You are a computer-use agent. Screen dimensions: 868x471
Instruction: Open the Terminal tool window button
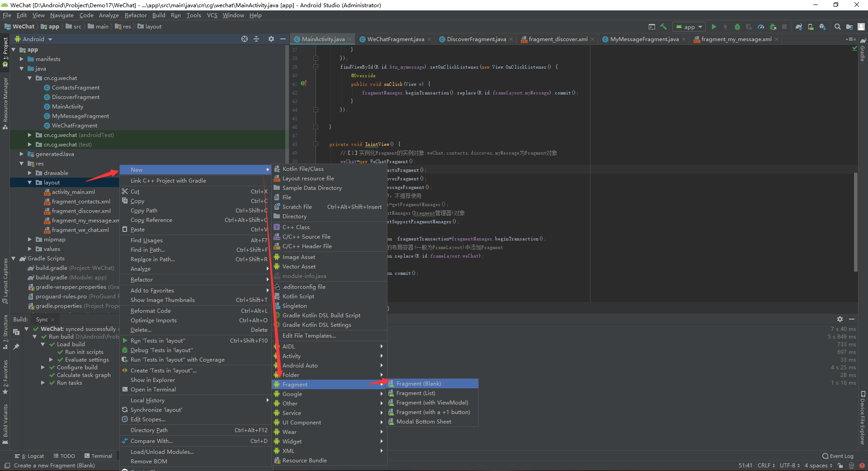(98, 456)
